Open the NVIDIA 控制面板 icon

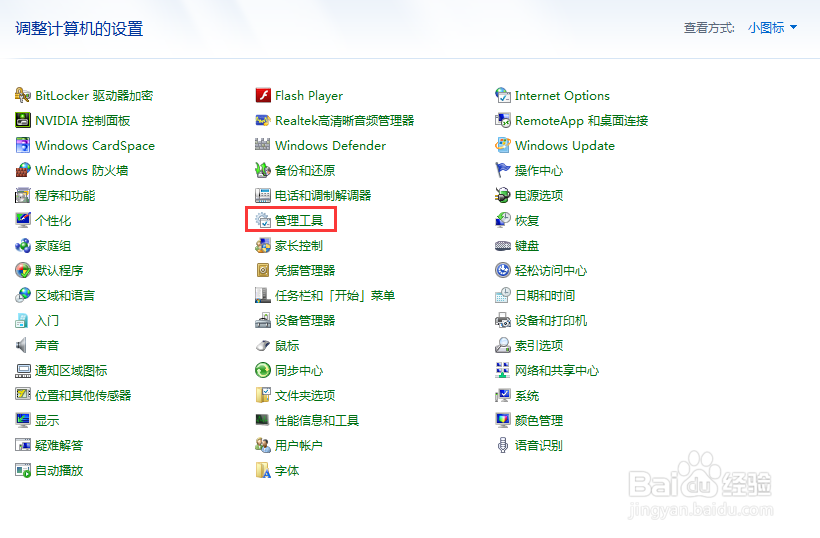pos(22,121)
